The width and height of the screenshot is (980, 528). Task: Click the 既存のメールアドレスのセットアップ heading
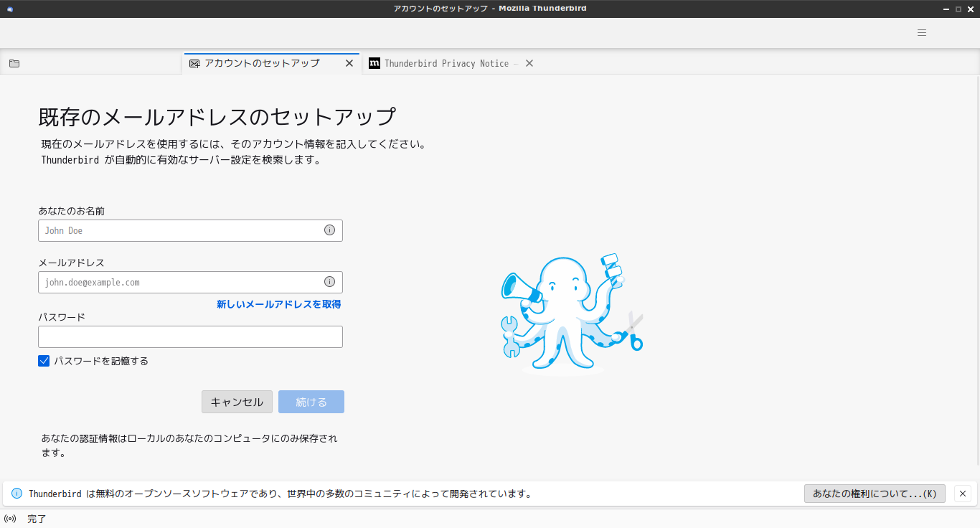point(217,116)
